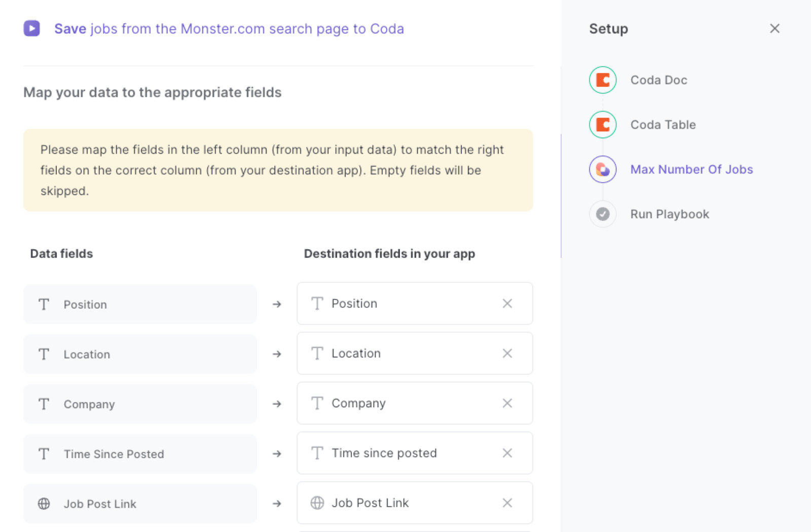This screenshot has height=532, width=811.
Task: Click the Company data field on the left
Action: [x=140, y=404]
